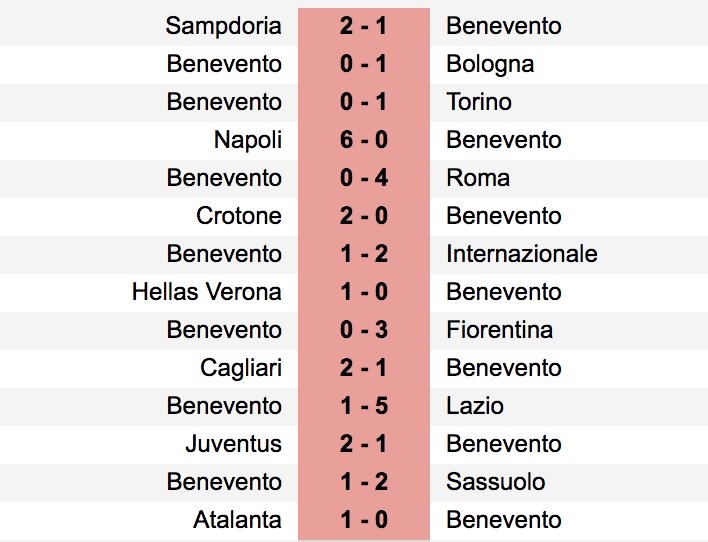Open the 1 - 5 Lazio result
Screen dimensions: 708x542
(363, 405)
